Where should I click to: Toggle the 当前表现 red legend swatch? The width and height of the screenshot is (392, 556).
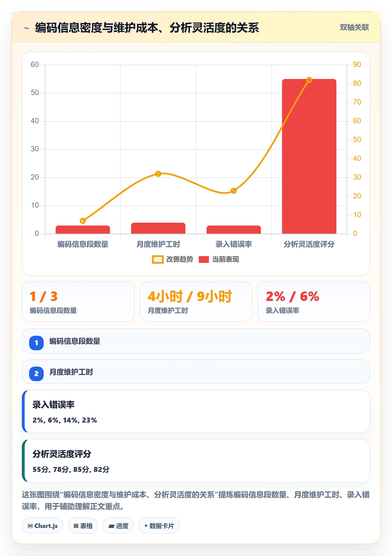click(x=204, y=260)
